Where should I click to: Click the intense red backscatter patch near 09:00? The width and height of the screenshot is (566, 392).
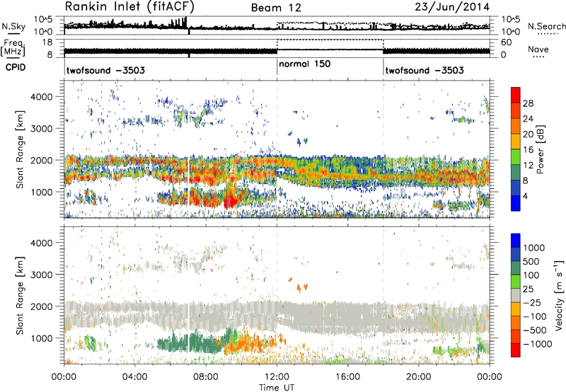click(x=229, y=200)
